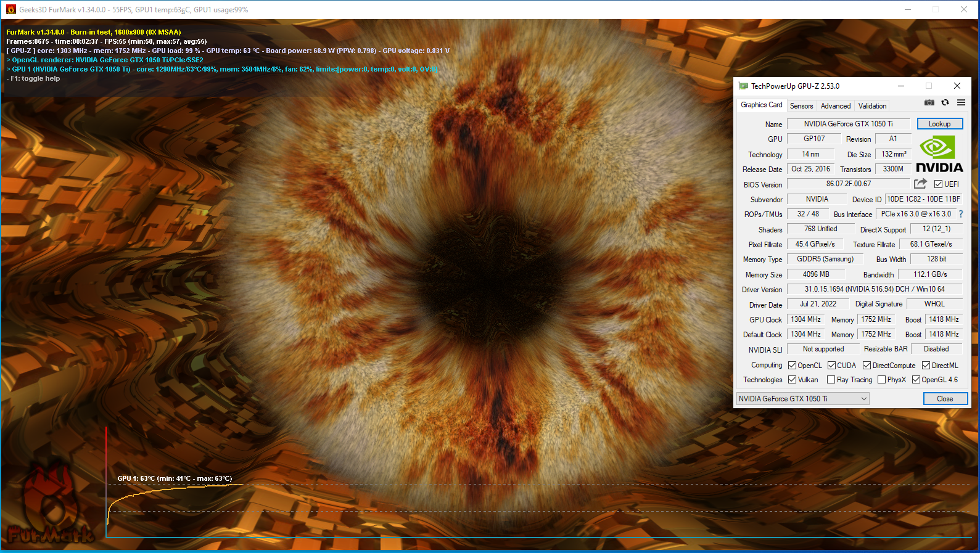The width and height of the screenshot is (980, 553).
Task: Enable the Ray Tracing checkbox
Action: (831, 380)
